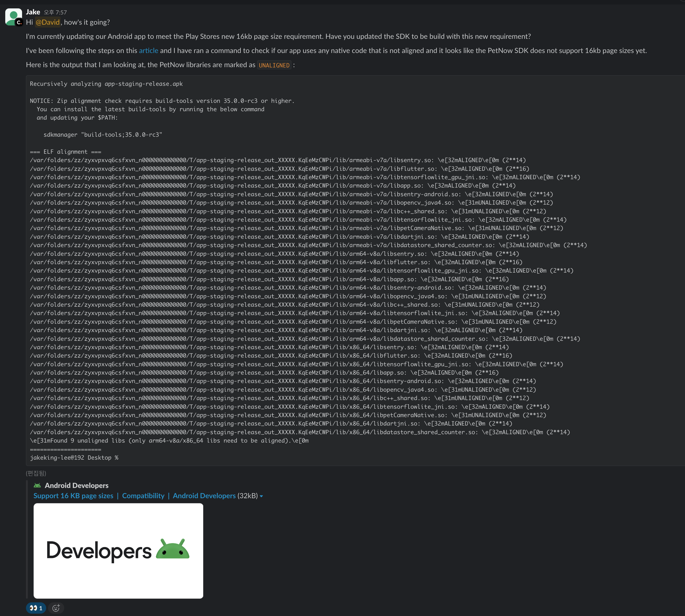Open the @David mention
Screen dimensions: 685x616
(47, 22)
